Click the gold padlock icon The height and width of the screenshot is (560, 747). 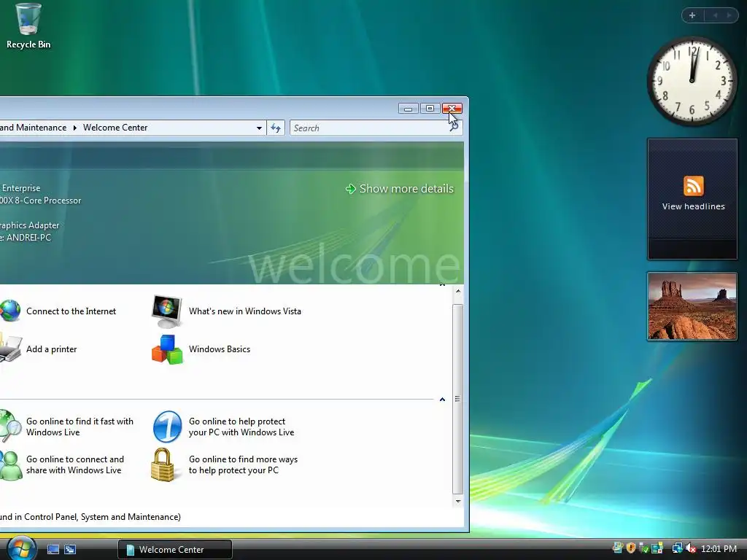pos(163,464)
